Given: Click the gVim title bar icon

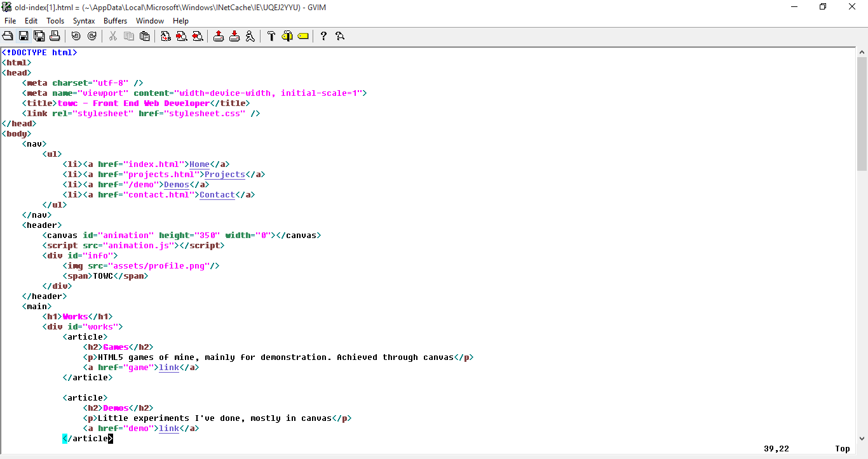Looking at the screenshot, I should [8, 7].
